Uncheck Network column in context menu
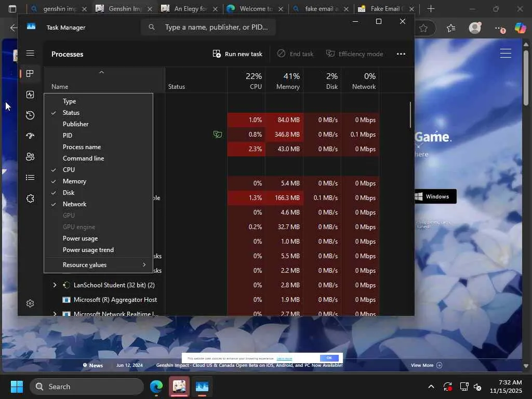 (98, 204)
